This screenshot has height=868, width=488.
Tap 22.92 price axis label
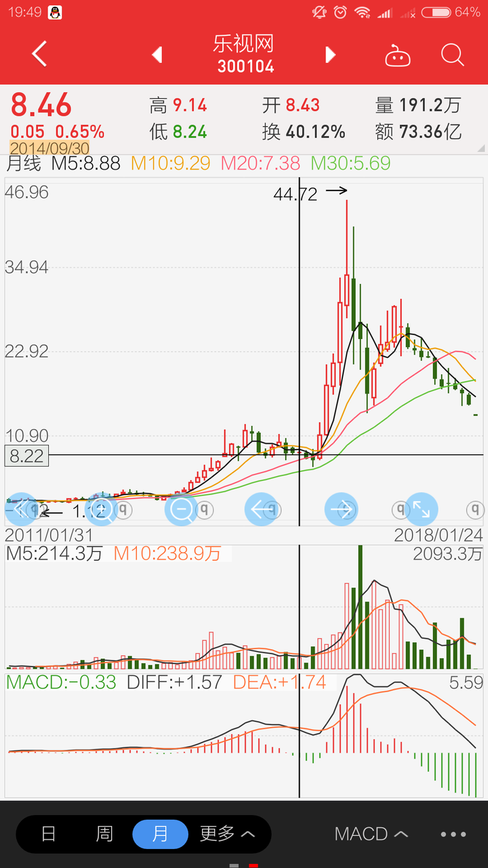point(26,351)
